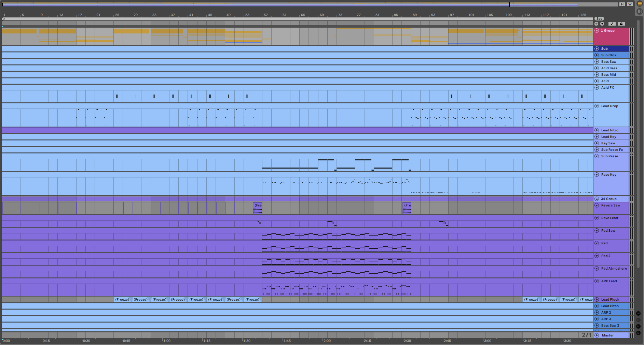
Task: Unfold the Sub track
Action: coord(597,49)
